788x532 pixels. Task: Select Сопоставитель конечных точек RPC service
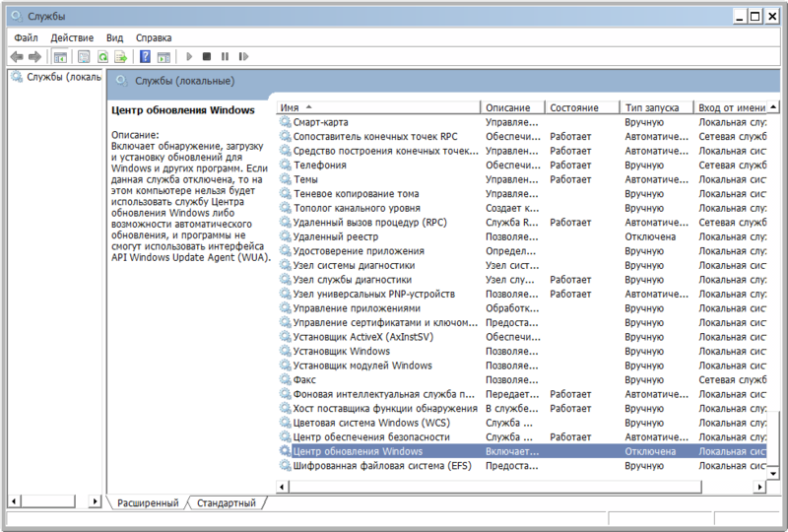pyautogui.click(x=522, y=136)
